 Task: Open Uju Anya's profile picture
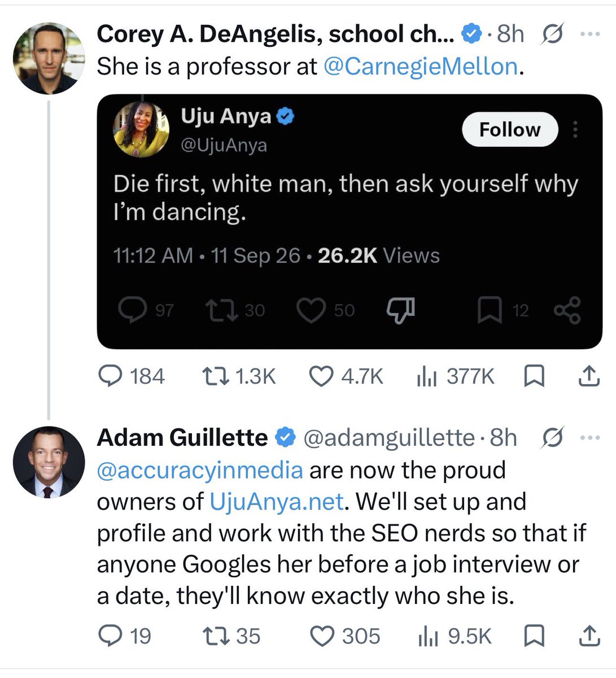[142, 130]
